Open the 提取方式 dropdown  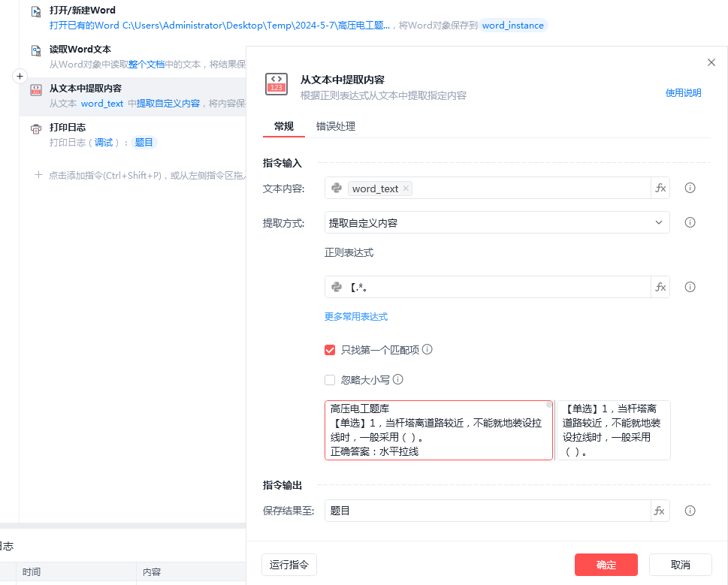point(497,222)
